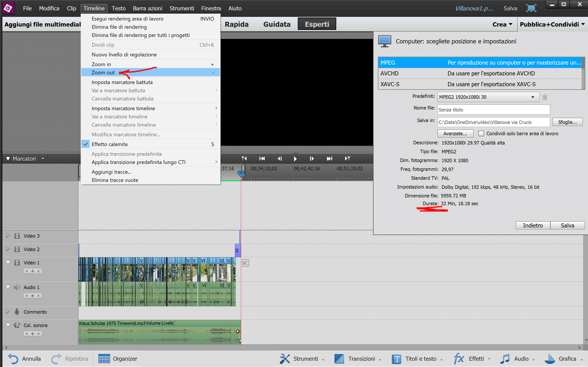Image resolution: width=588 pixels, height=367 pixels.
Task: Expand the Video 3 track
Action: click(x=8, y=235)
